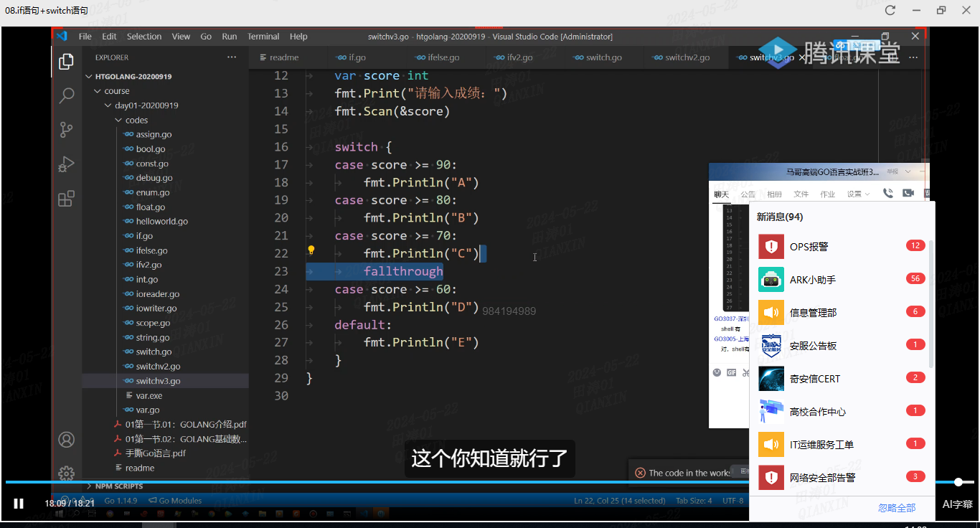Image resolution: width=980 pixels, height=528 pixels.
Task: Refresh the video player
Action: pos(890,10)
